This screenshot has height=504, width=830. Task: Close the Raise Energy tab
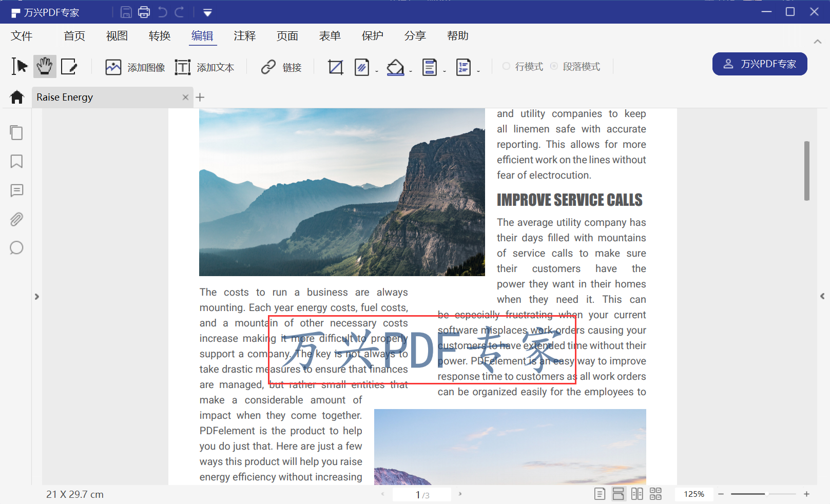point(185,97)
